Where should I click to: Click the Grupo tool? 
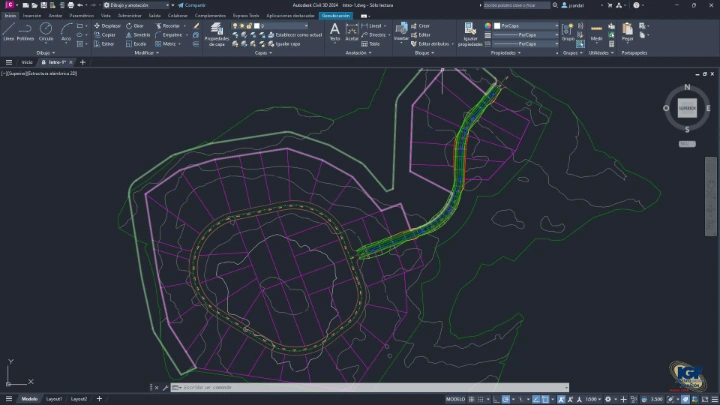point(568,32)
